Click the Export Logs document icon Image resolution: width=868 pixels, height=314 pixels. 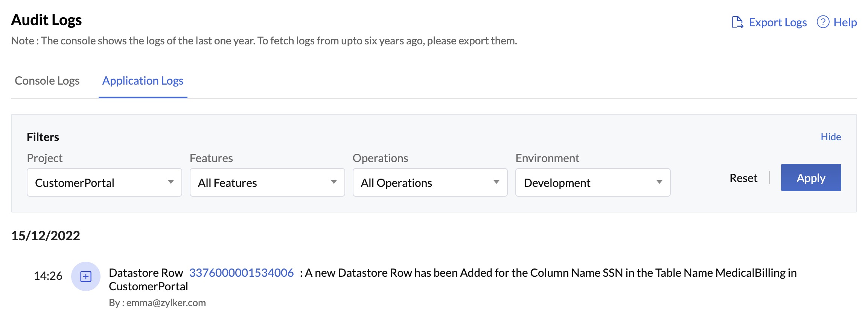click(737, 22)
